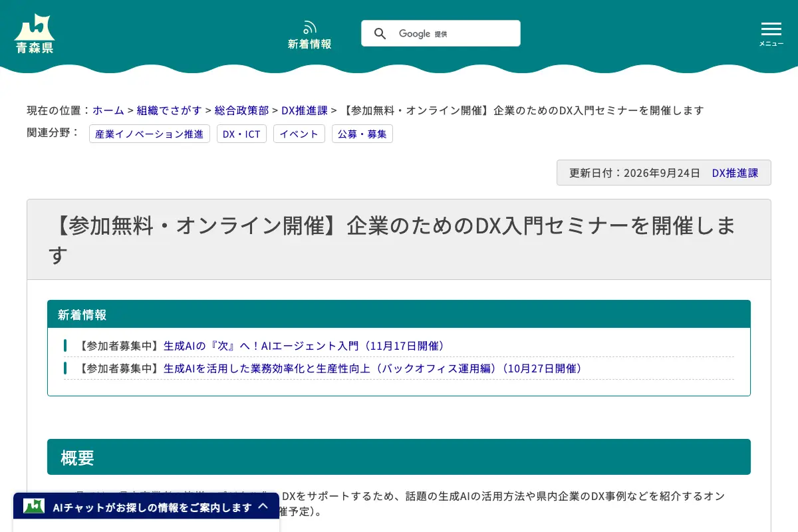The image size is (798, 532).
Task: Select the 産業イノベーション推進 category tag
Action: (x=150, y=134)
